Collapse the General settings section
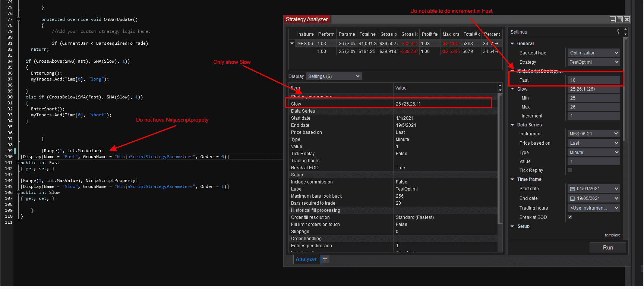The height and width of the screenshot is (289, 644). [x=512, y=44]
